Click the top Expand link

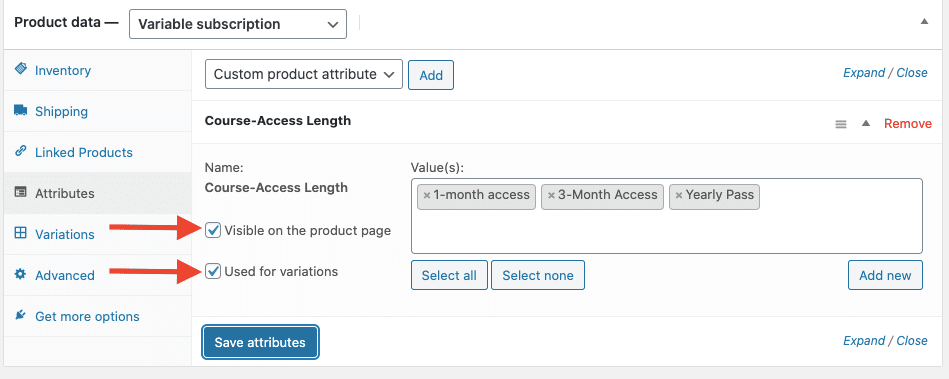tap(864, 73)
